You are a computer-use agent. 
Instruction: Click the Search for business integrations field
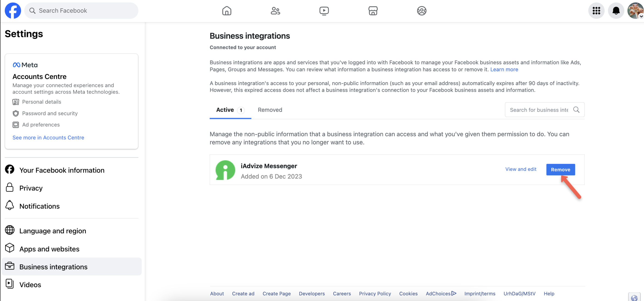pos(545,109)
